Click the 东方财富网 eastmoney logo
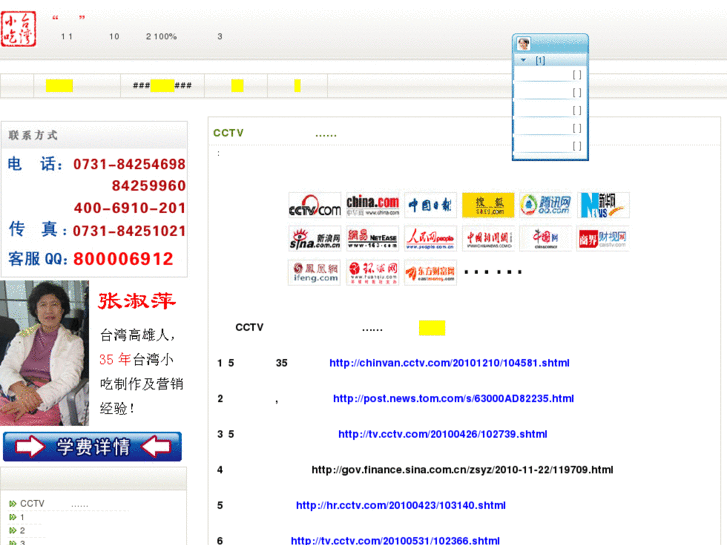Viewport: 727px width, 545px height. [x=430, y=273]
